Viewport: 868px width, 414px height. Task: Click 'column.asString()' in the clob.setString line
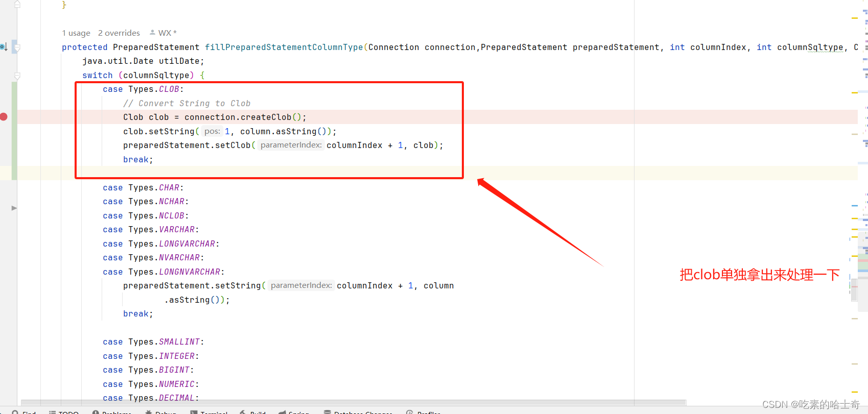(283, 132)
